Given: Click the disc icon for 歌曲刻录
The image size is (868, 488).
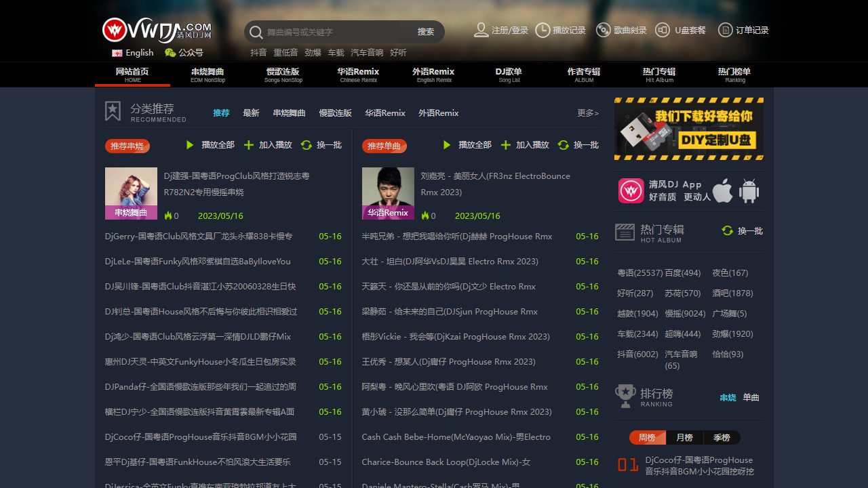Looking at the screenshot, I should pyautogui.click(x=604, y=30).
